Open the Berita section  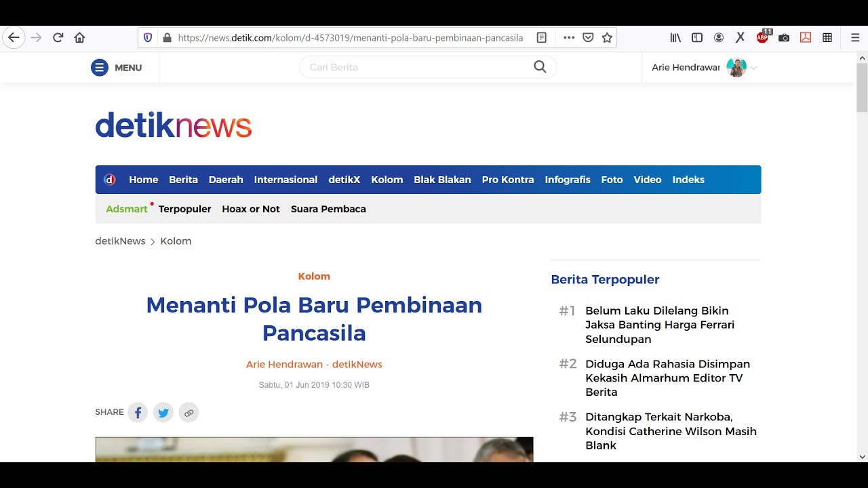183,180
